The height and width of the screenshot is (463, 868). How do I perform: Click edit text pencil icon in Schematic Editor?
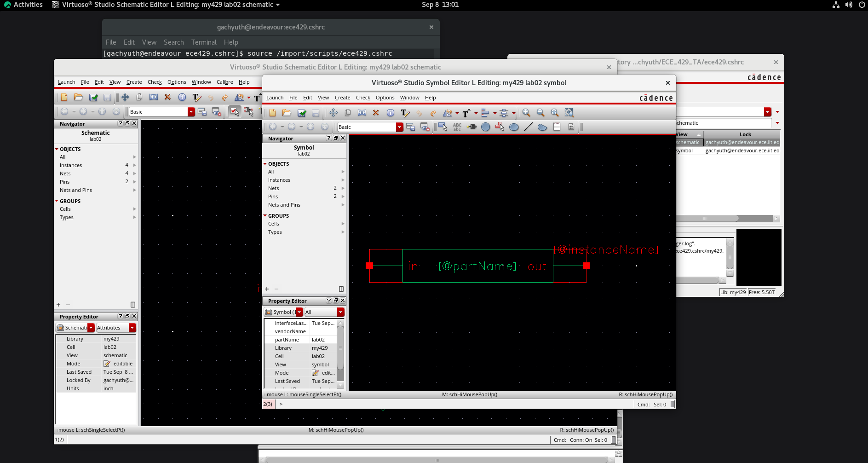tap(196, 97)
